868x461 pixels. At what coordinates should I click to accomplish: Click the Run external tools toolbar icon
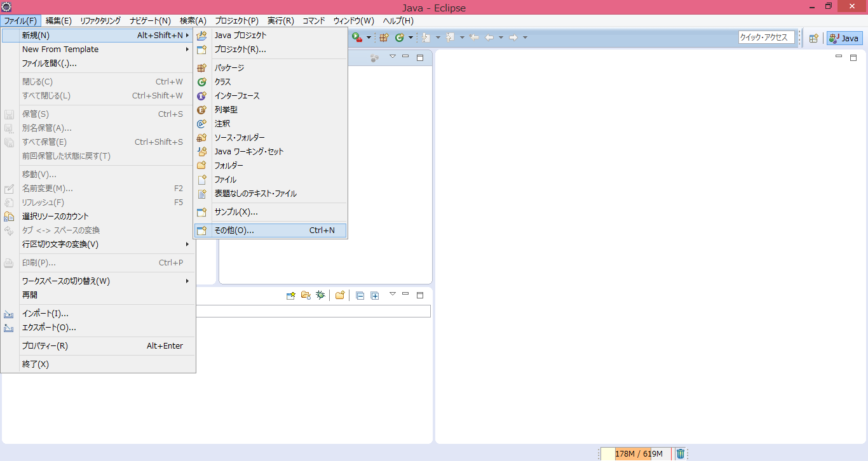tap(357, 37)
